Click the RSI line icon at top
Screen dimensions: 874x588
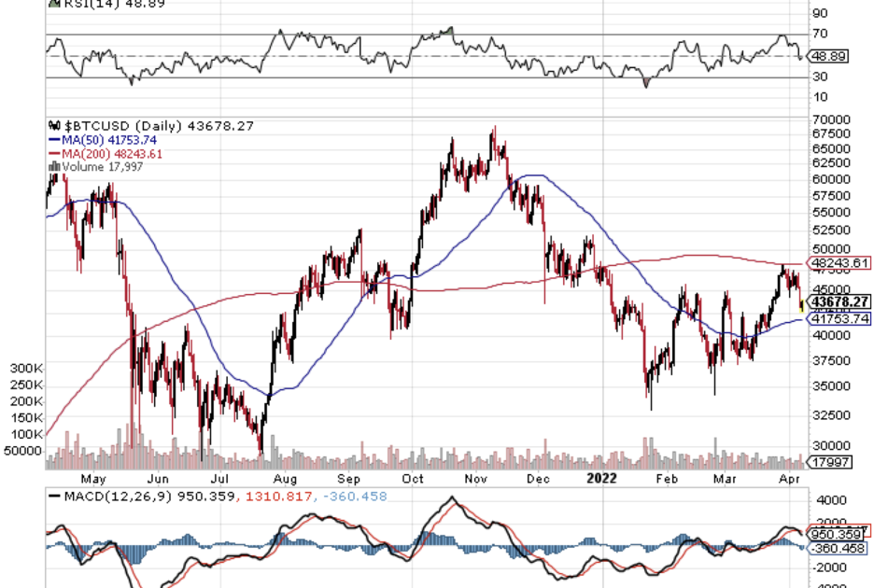(x=52, y=3)
